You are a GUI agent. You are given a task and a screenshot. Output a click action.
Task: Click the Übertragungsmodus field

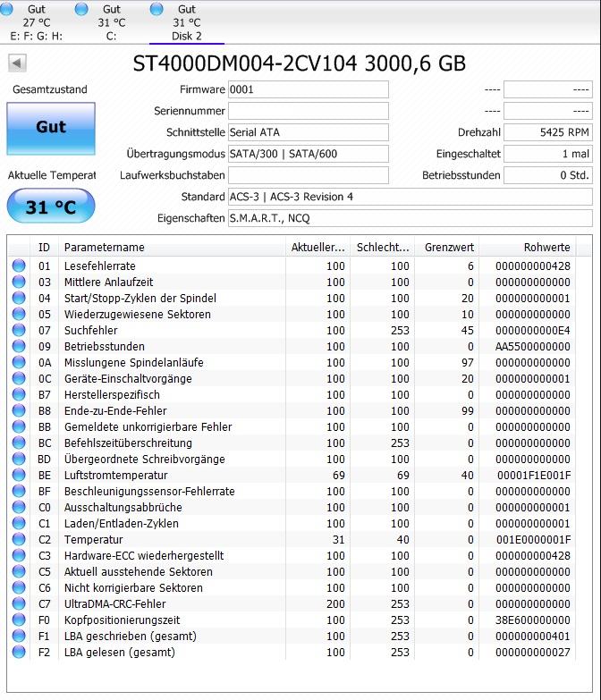click(x=308, y=154)
